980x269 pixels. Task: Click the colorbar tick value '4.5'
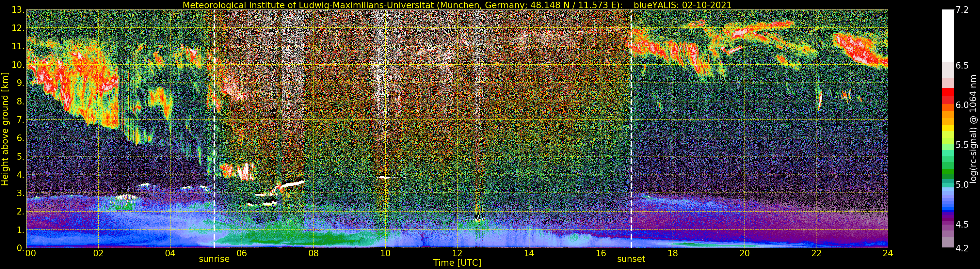point(962,224)
